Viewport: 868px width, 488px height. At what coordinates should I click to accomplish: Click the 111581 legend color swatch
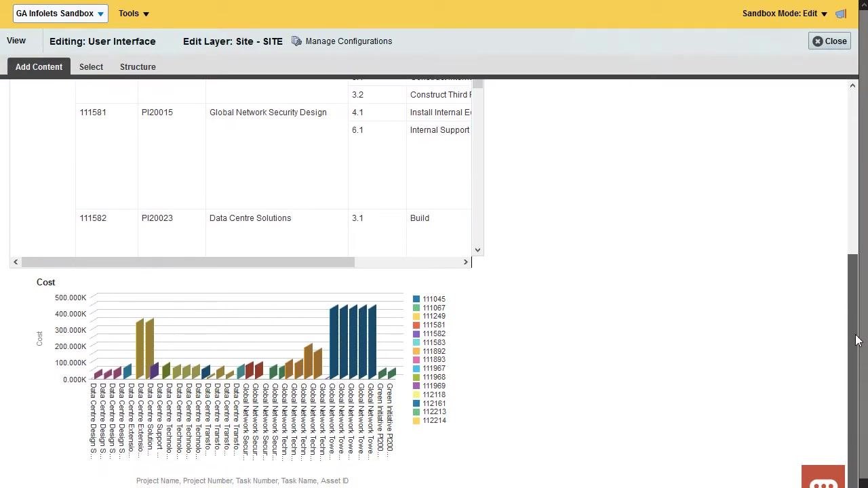tap(416, 325)
